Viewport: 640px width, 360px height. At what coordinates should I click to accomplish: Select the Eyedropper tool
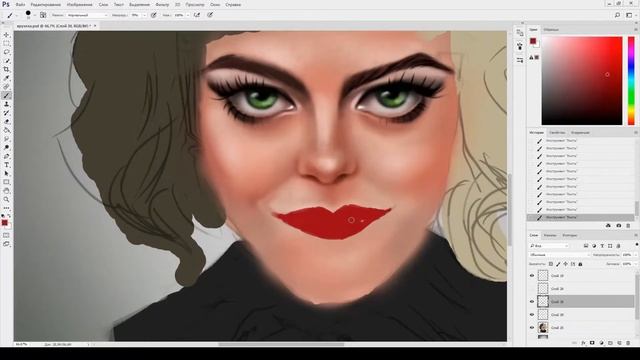pos(6,78)
